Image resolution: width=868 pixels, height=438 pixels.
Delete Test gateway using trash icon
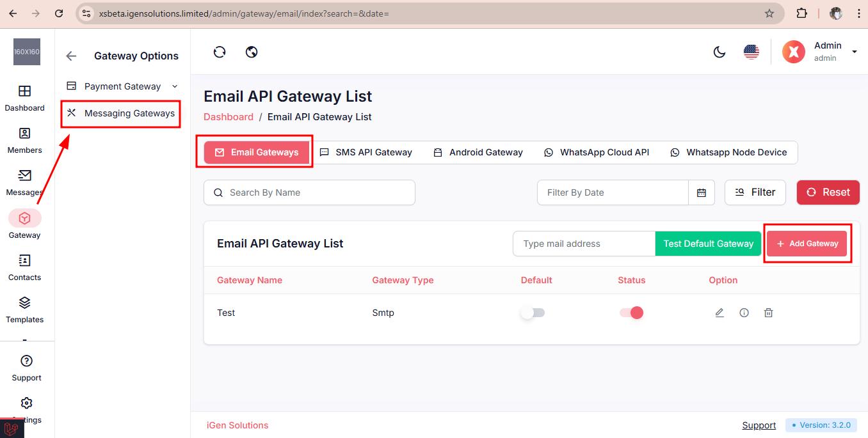click(768, 313)
